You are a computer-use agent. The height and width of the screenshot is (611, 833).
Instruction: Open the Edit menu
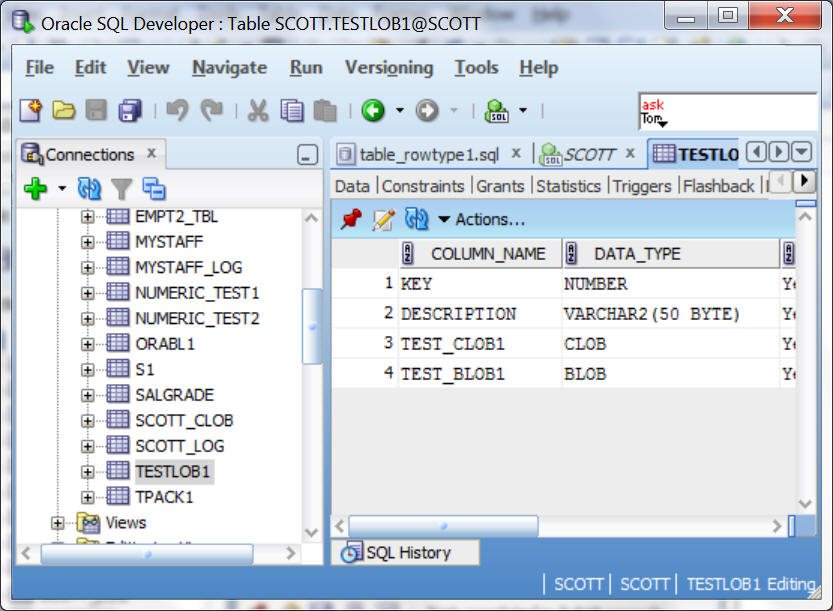[90, 68]
